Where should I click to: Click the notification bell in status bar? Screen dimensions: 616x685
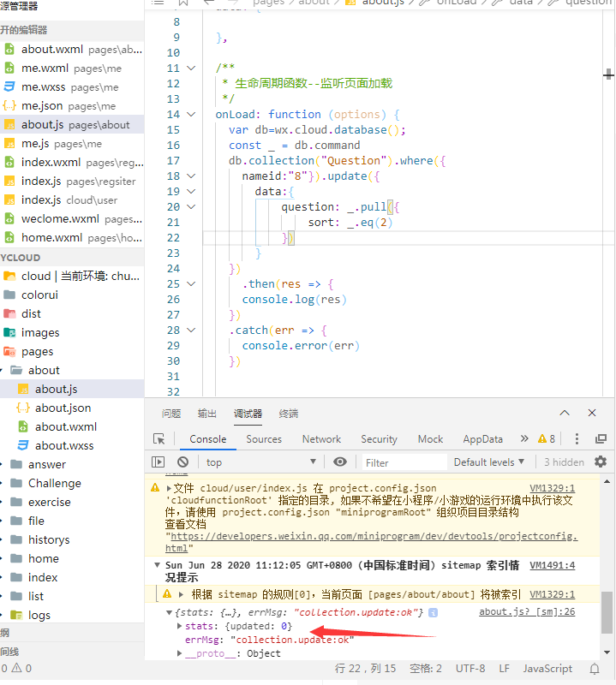595,669
